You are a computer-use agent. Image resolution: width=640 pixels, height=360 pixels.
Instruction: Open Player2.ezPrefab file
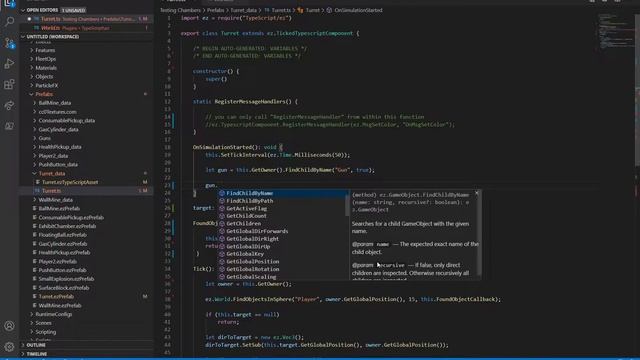click(x=58, y=262)
